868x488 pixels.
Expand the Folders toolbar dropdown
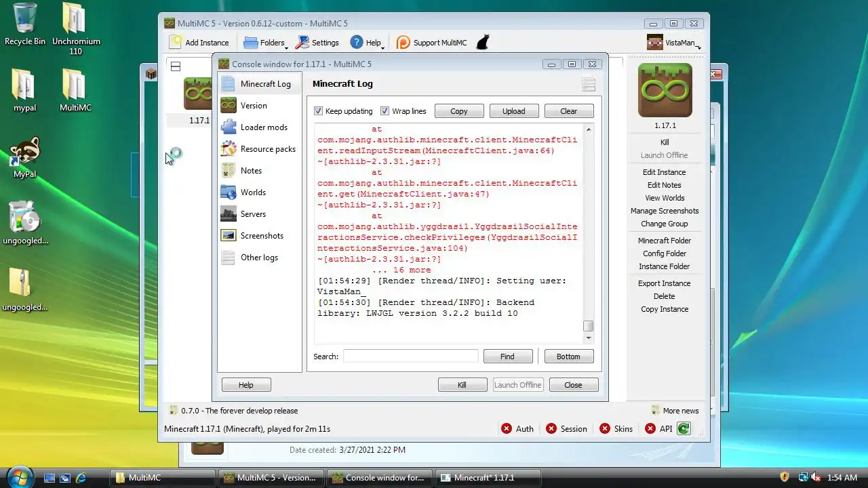pyautogui.click(x=266, y=43)
